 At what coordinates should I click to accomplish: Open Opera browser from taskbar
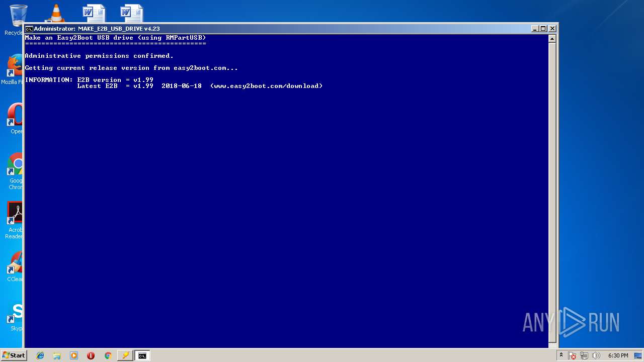(91, 355)
